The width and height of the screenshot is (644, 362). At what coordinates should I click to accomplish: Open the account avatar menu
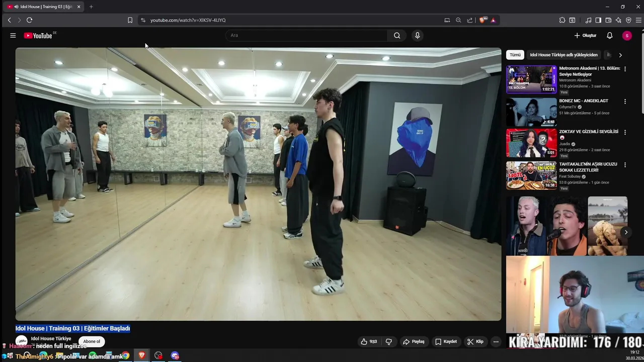[626, 35]
